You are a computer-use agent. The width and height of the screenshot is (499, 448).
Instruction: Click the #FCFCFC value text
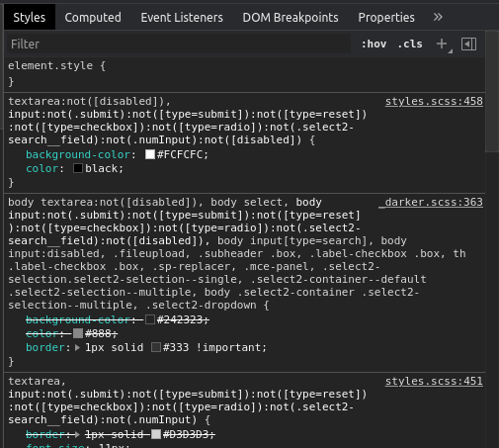tap(180, 154)
